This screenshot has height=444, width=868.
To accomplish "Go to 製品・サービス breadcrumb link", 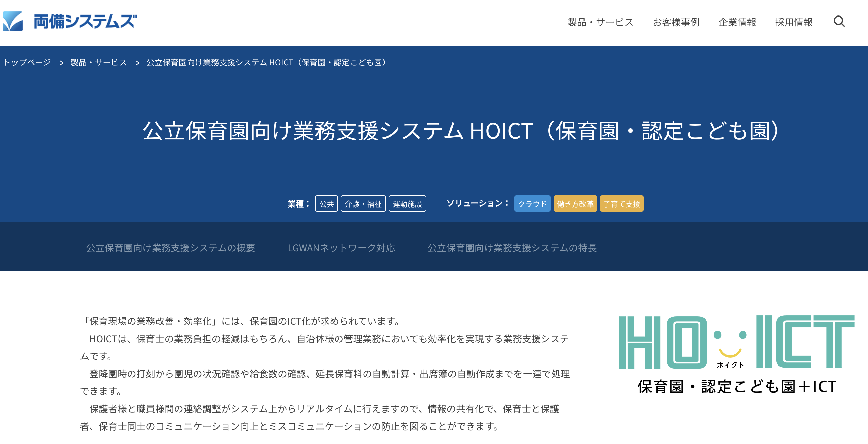I will [x=98, y=62].
